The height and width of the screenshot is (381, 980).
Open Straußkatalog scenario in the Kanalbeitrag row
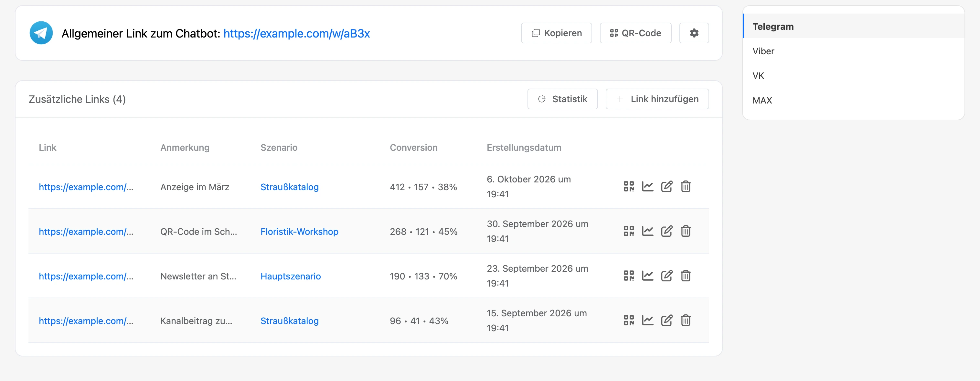290,321
